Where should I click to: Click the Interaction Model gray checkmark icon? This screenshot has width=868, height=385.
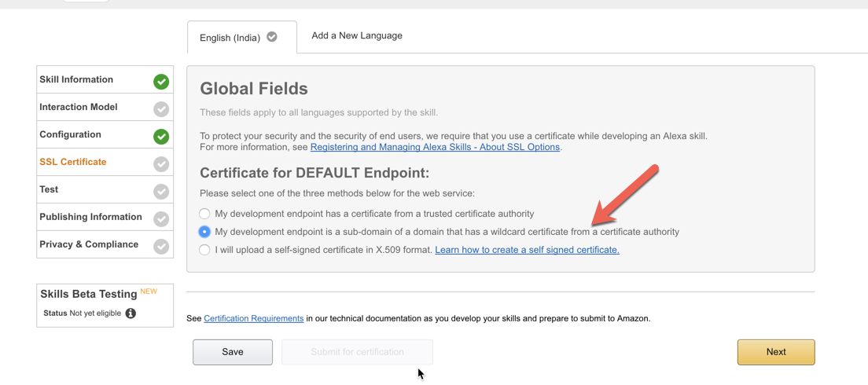(161, 108)
